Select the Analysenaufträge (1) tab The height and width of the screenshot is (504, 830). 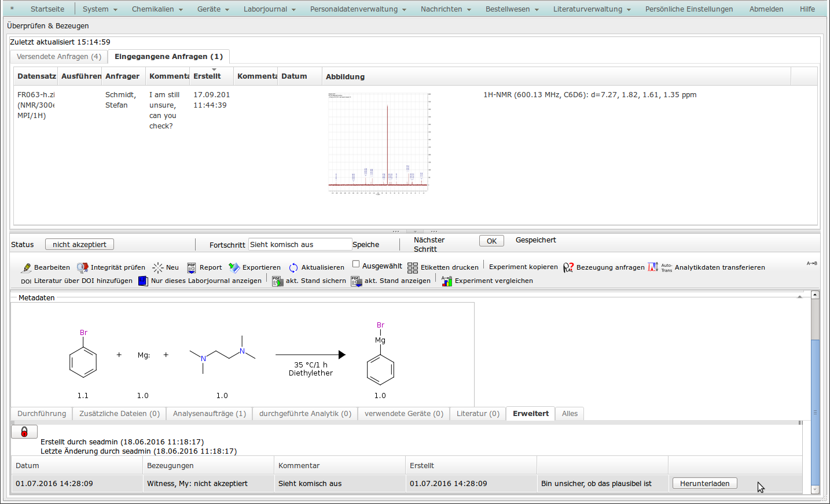[x=209, y=414]
